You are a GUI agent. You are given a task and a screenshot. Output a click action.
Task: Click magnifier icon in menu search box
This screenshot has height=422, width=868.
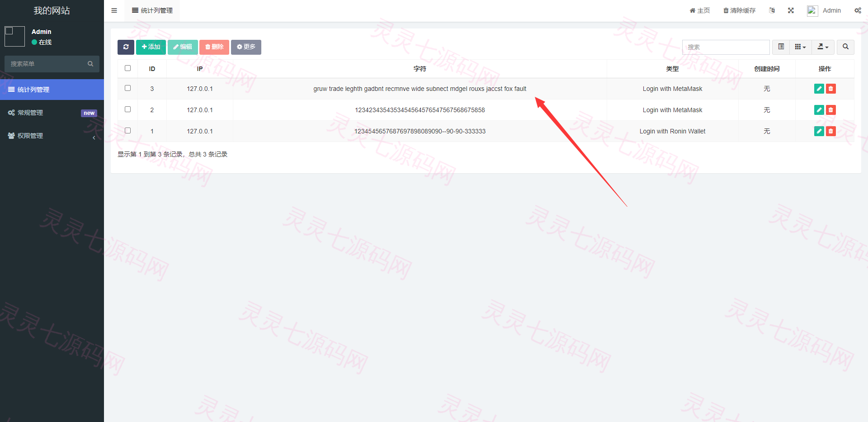pyautogui.click(x=90, y=64)
